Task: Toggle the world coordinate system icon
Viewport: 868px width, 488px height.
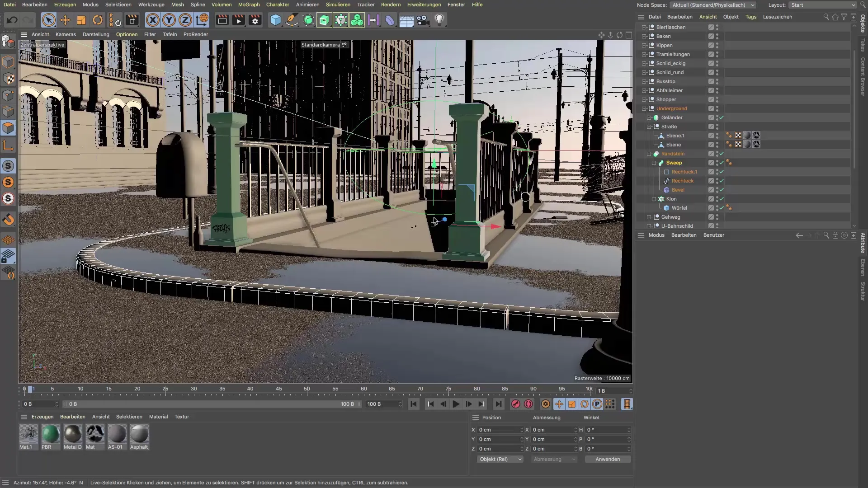Action: coord(202,20)
